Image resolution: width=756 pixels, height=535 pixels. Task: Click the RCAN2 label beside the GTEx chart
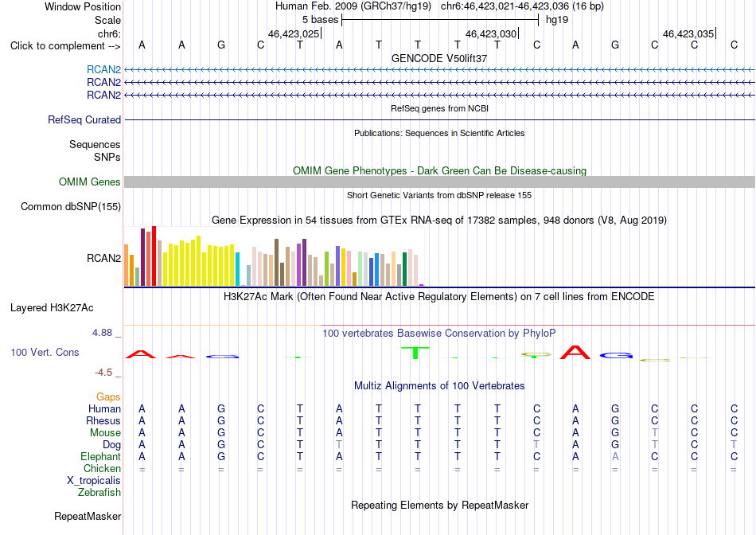(103, 258)
